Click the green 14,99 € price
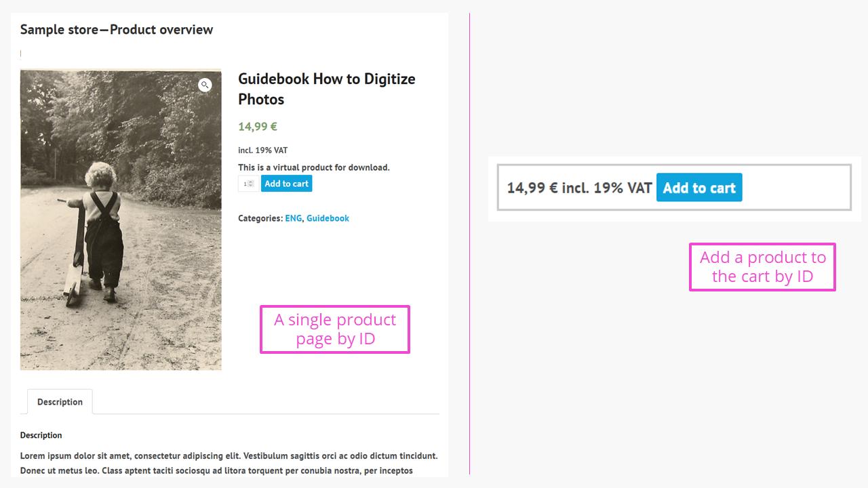Image resolution: width=868 pixels, height=488 pixels. [258, 126]
